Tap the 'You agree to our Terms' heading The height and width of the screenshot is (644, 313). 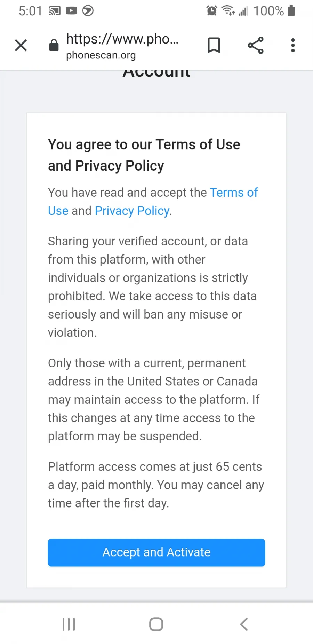pyautogui.click(x=144, y=155)
